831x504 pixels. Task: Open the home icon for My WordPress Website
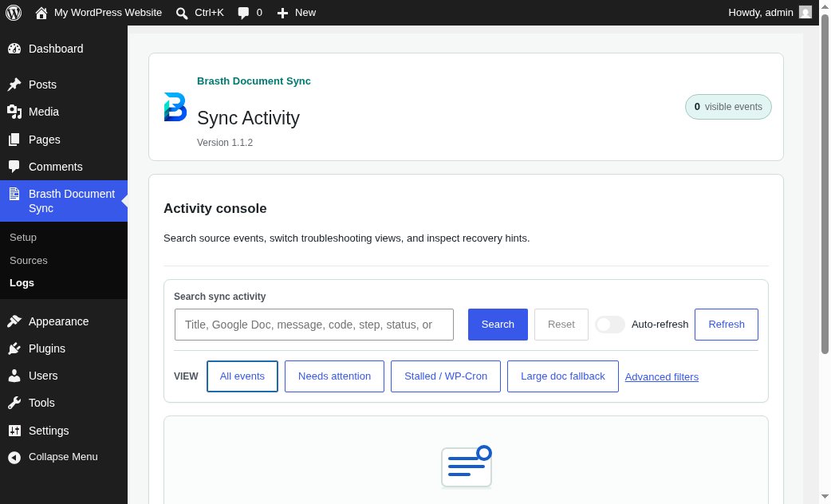pyautogui.click(x=41, y=13)
